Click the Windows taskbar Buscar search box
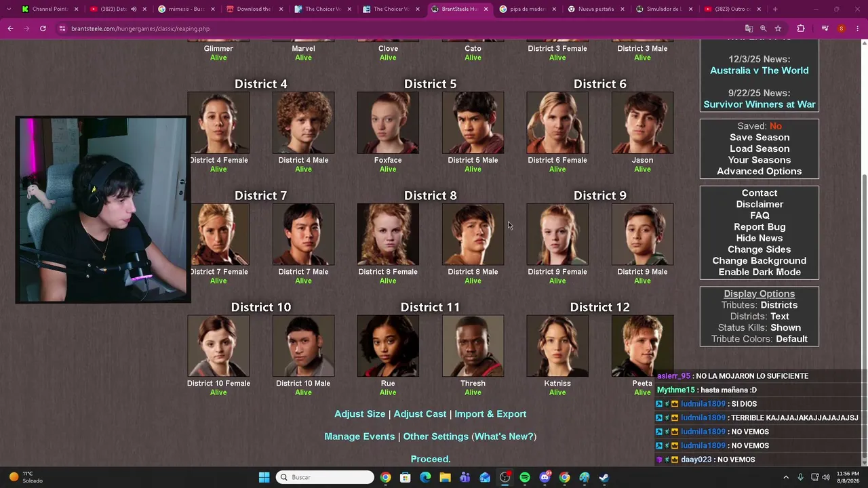This screenshot has width=868, height=488. click(325, 477)
